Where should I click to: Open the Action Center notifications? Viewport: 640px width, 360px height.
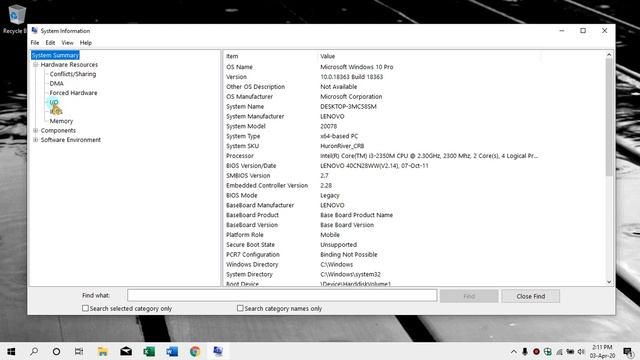pos(629,352)
